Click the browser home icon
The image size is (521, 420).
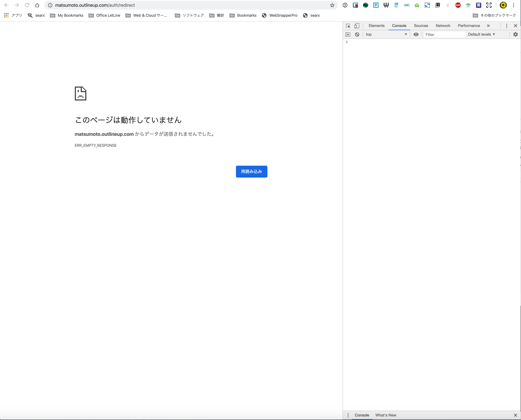(37, 5)
